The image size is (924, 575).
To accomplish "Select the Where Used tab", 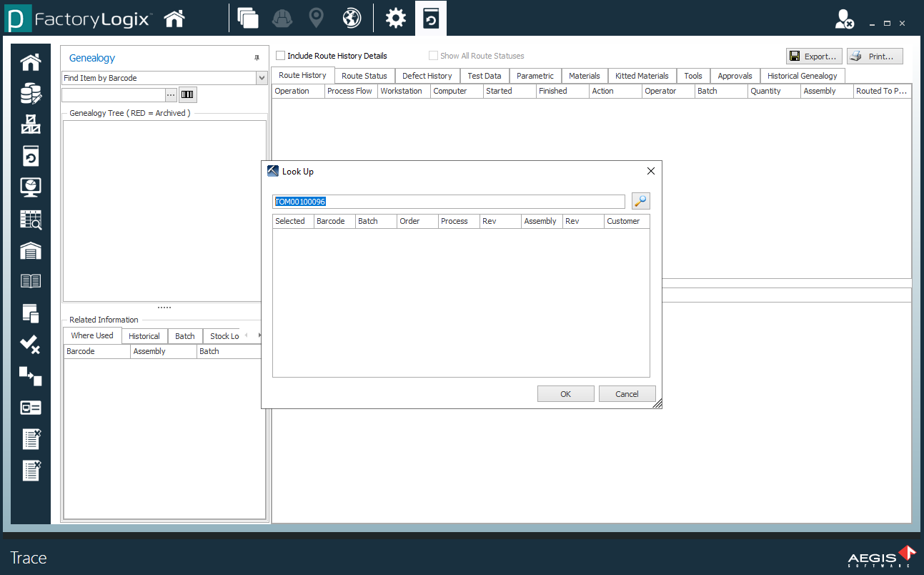I will 91,335.
